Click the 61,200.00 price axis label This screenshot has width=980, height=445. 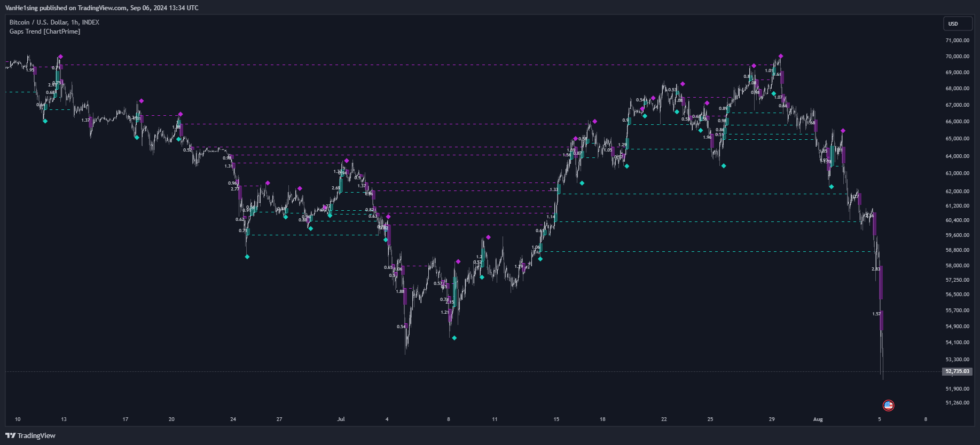click(957, 206)
